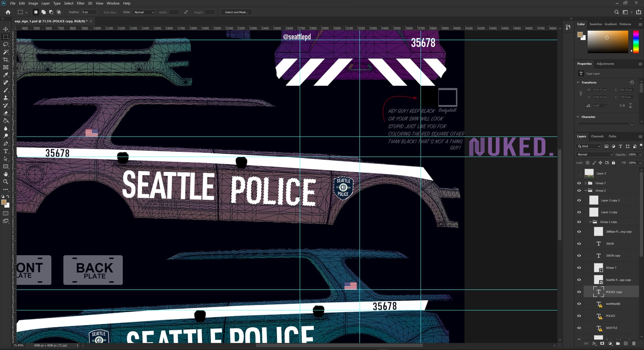Add a layer mask icon
The width and height of the screenshot is (644, 350).
[602, 343]
